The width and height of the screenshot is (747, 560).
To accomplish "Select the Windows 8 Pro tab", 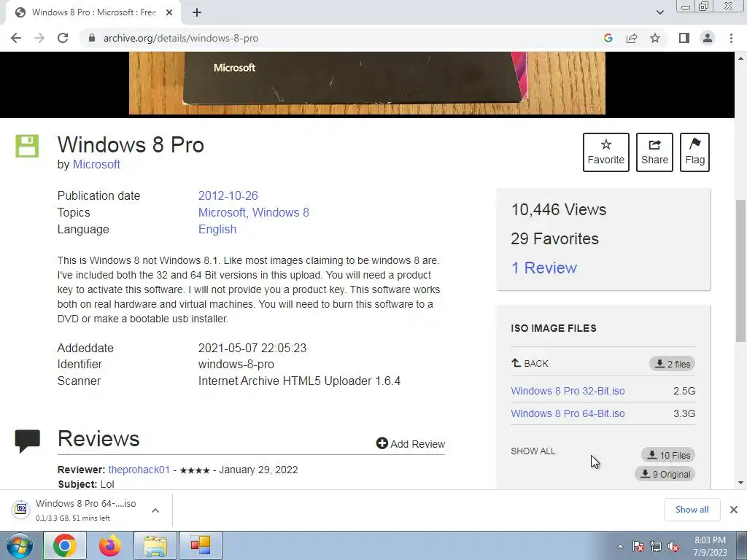I will 93,12.
